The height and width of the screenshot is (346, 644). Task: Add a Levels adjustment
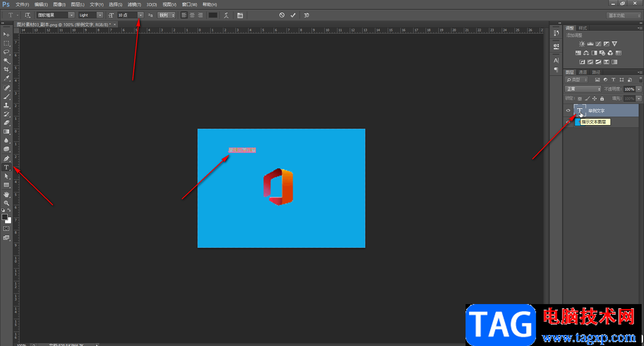pos(590,44)
